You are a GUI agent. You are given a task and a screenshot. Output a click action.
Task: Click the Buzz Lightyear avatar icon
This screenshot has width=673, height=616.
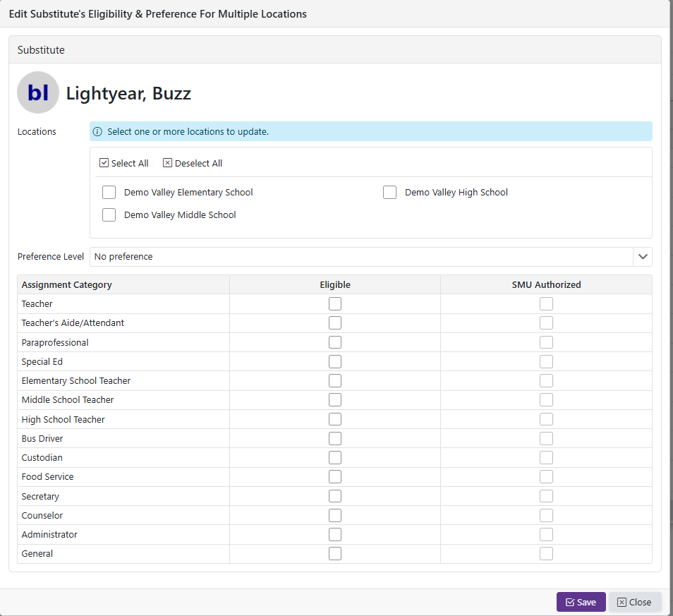[x=38, y=92]
